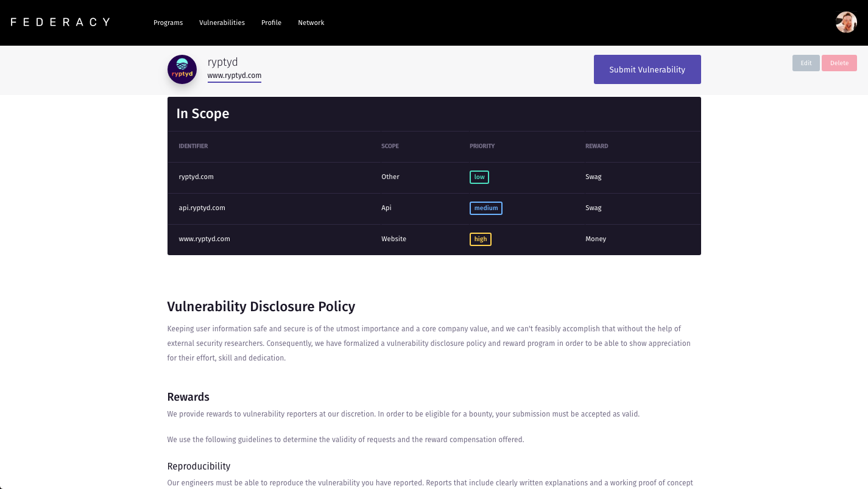Click the Federacy logo
The width and height of the screenshot is (868, 489).
click(x=60, y=22)
